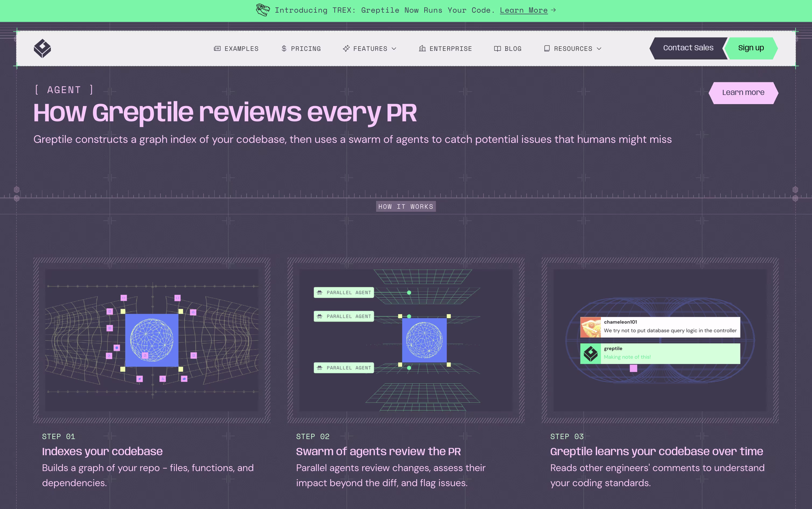Click the arrow after Learn More
The width and height of the screenshot is (812, 509).
pyautogui.click(x=553, y=10)
